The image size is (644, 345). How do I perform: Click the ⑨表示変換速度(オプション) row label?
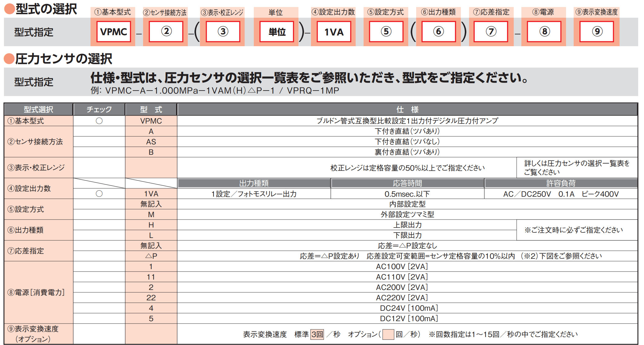coord(39,334)
